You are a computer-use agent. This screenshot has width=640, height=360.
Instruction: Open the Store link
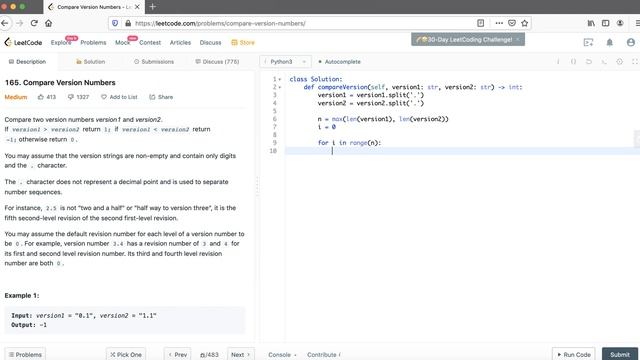(243, 42)
